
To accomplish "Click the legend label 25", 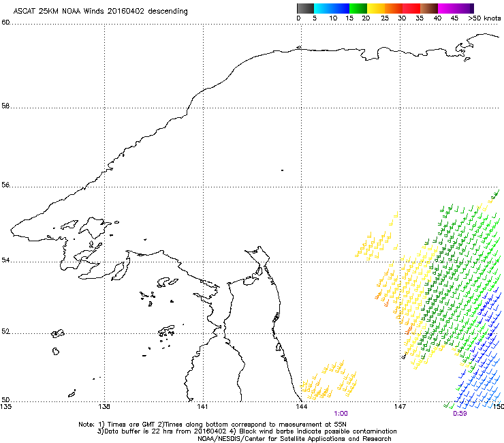I will pos(385,18).
